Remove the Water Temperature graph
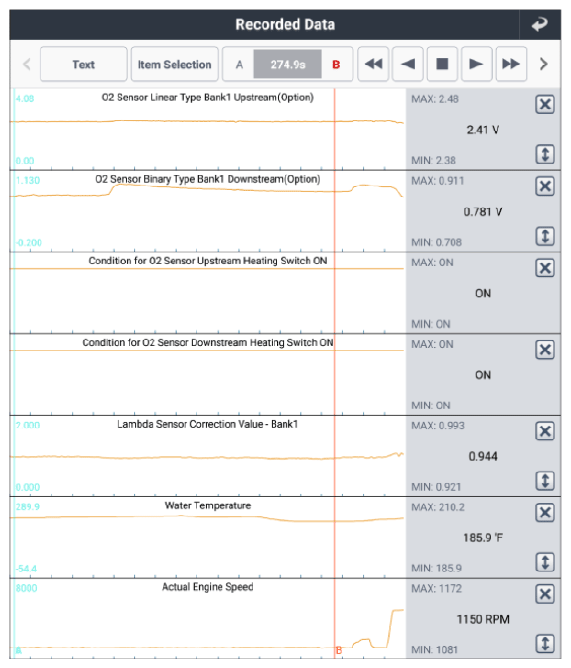The width and height of the screenshot is (571, 668). click(x=545, y=513)
